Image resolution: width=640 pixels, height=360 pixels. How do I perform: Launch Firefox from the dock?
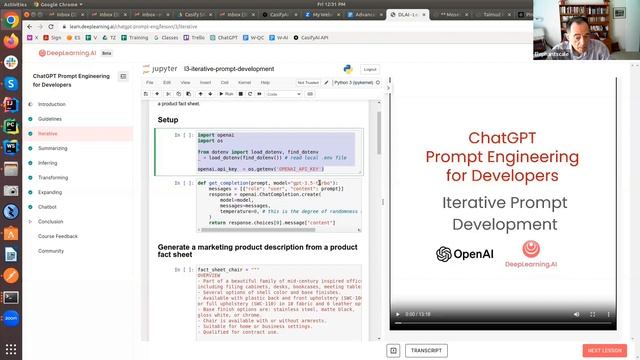11,41
